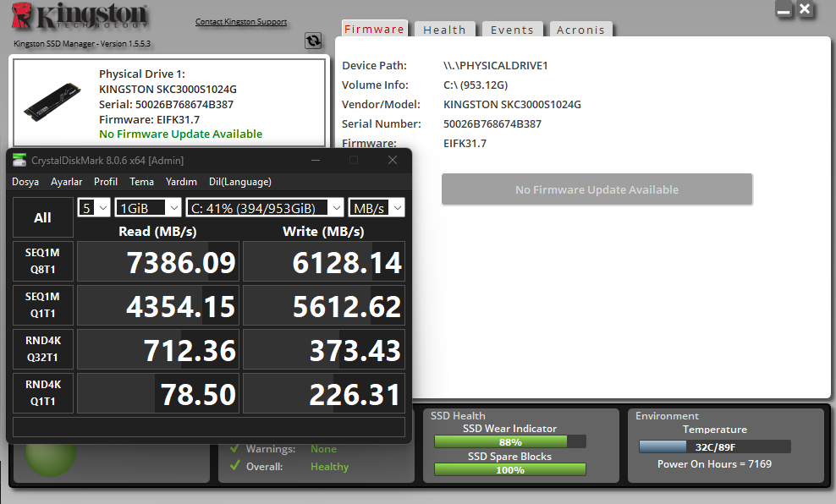
Task: Click the No Firmware Update Available button
Action: tap(597, 189)
